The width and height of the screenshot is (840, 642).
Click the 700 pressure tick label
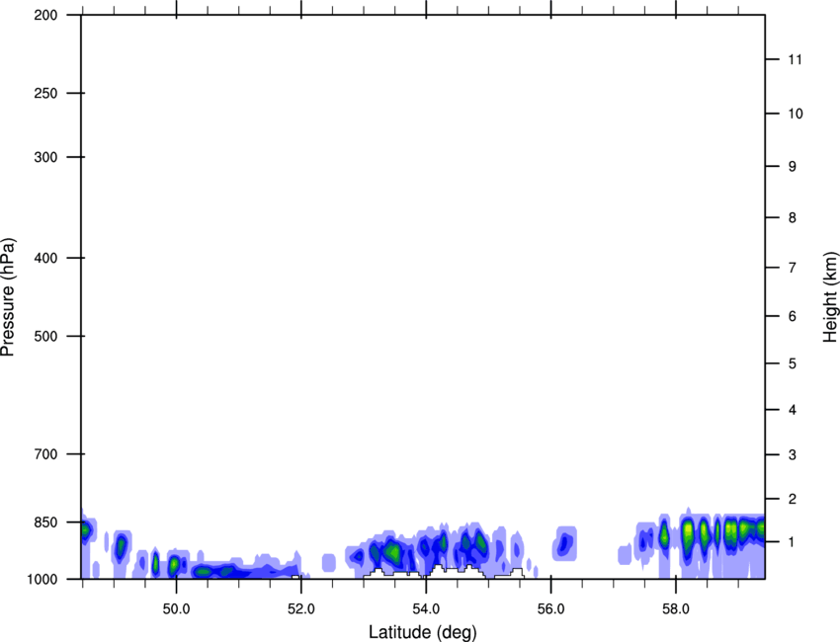[45, 454]
